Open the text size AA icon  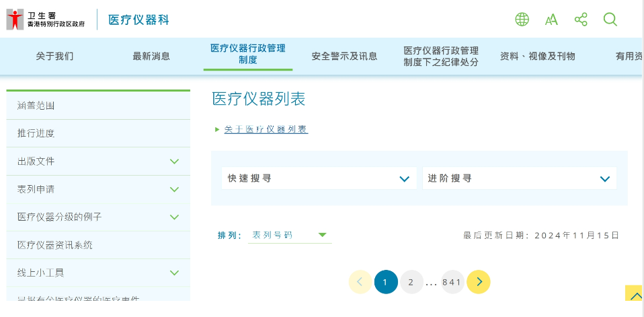click(x=551, y=20)
